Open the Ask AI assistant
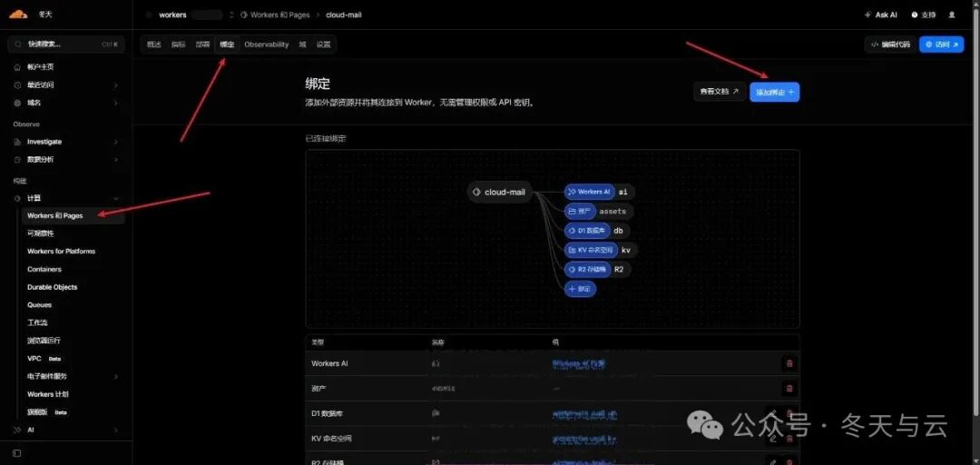The width and height of the screenshot is (980, 465). (x=880, y=15)
